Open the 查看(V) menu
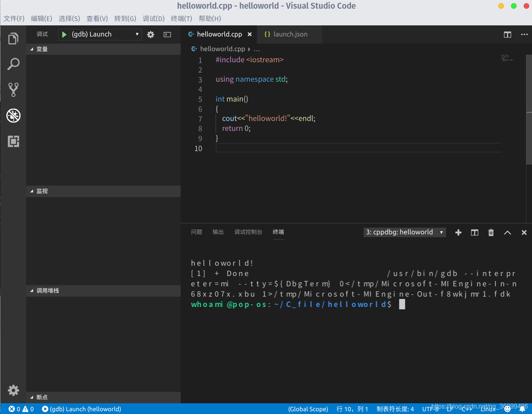The width and height of the screenshot is (532, 414). (97, 19)
